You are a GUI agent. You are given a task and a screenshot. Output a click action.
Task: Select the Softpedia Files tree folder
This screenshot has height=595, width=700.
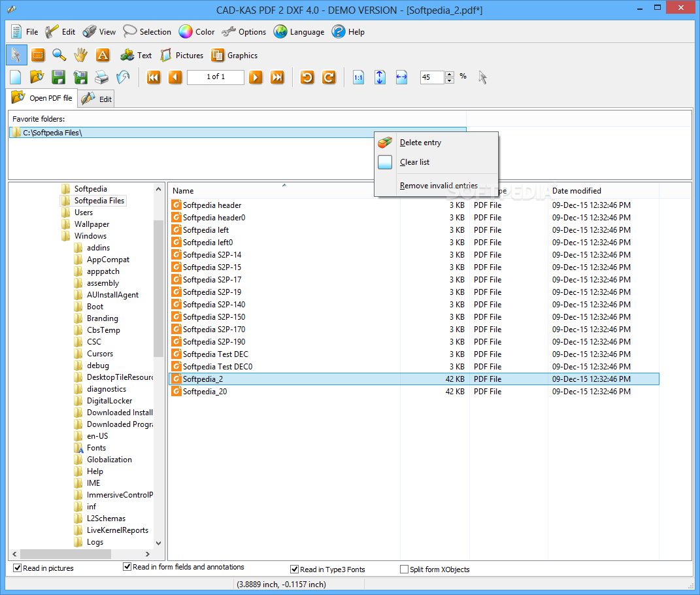99,201
